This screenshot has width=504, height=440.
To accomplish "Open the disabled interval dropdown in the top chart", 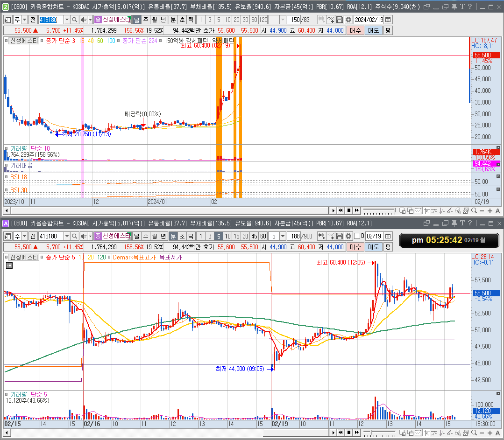I will tap(283, 20).
